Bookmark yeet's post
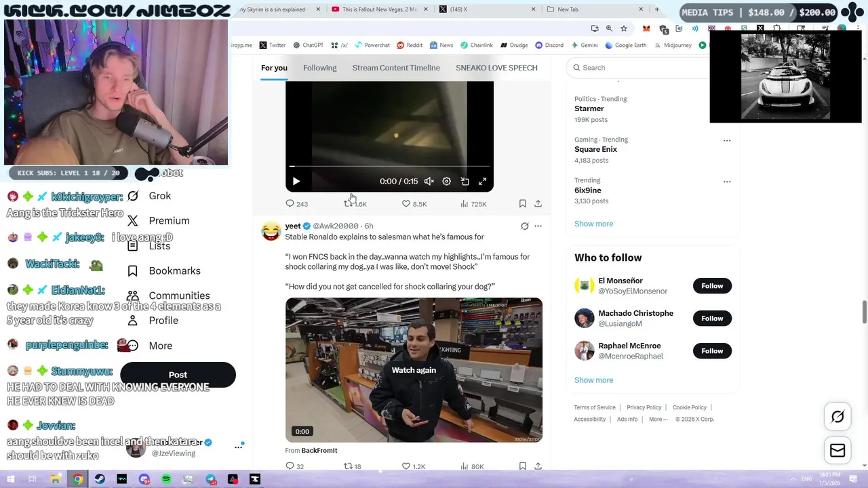 [522, 466]
